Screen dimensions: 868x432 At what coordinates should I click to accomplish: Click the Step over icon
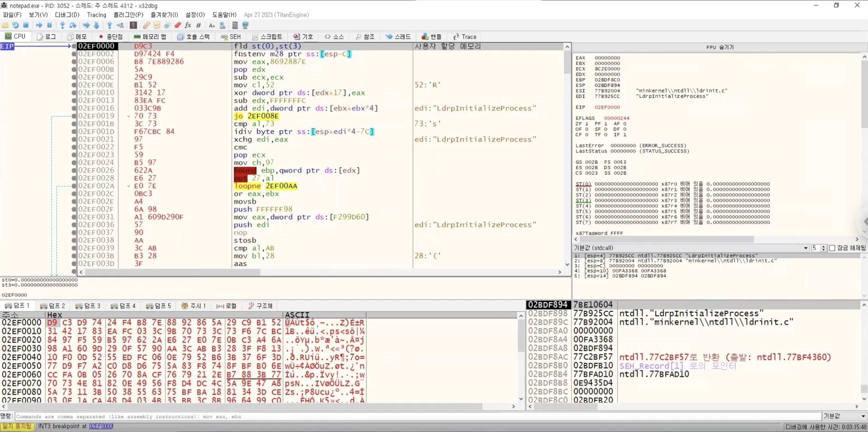(72, 25)
